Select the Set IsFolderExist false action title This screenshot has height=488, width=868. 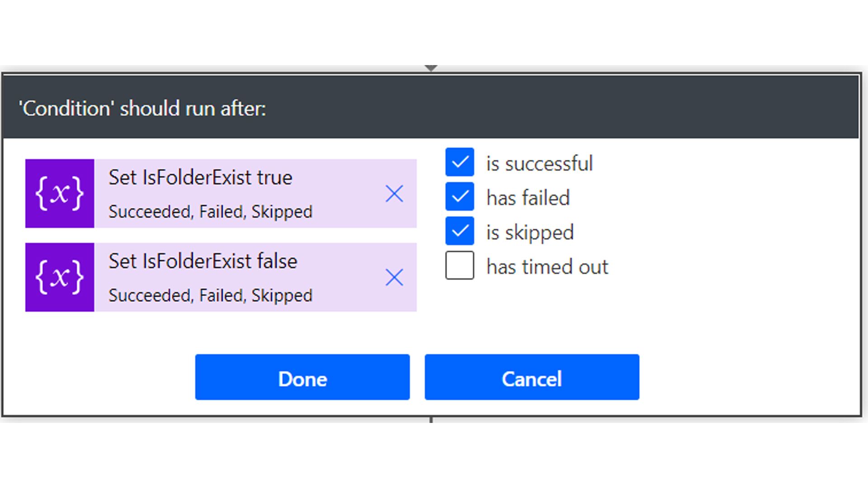coord(203,261)
